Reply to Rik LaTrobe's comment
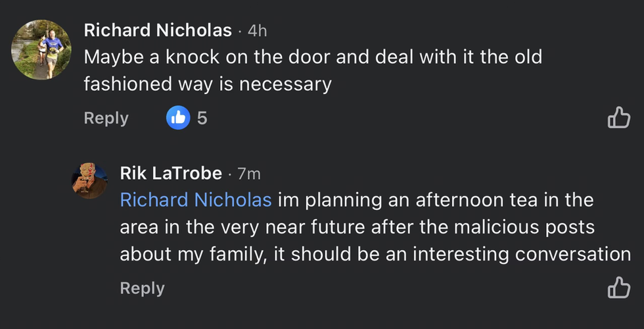 click(x=142, y=288)
